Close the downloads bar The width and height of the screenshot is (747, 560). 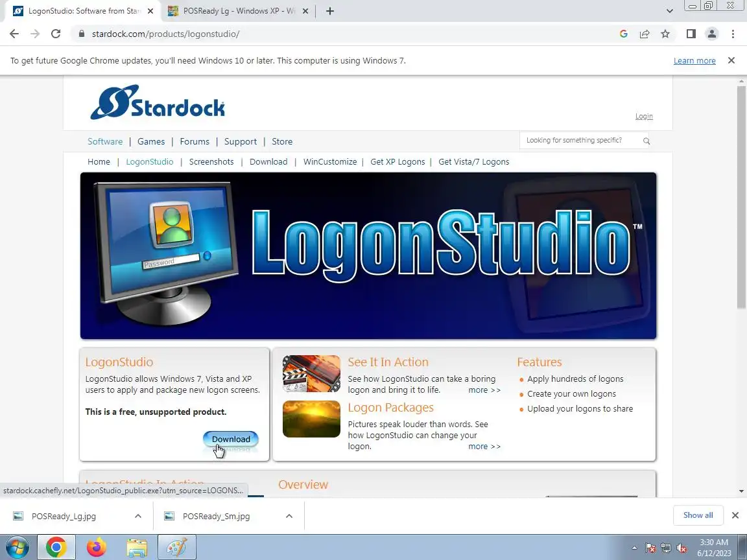tap(735, 515)
